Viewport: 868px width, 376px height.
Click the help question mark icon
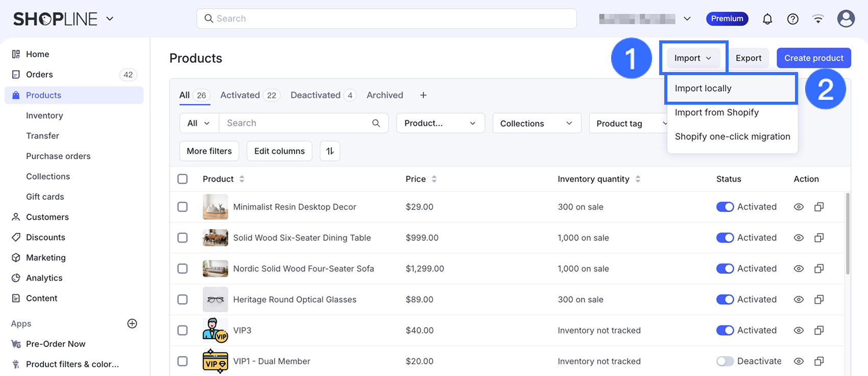[x=792, y=19]
